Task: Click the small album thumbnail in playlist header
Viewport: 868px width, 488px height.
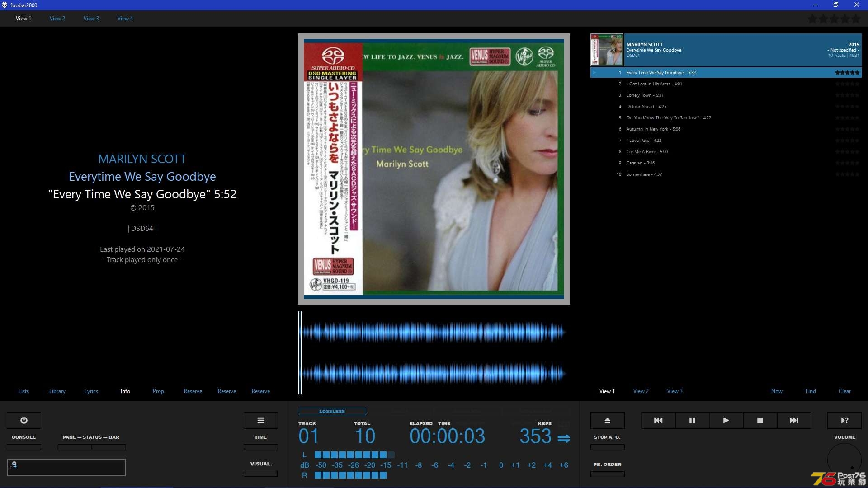Action: (607, 50)
